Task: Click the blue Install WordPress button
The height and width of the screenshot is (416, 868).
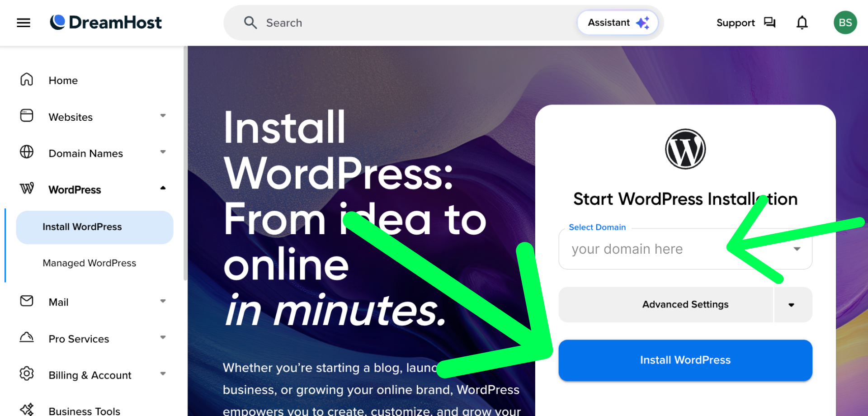Action: [x=685, y=360]
